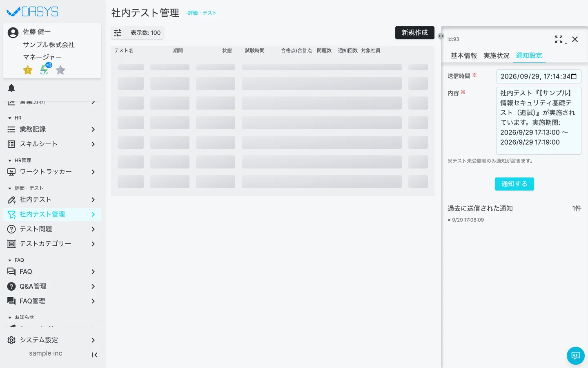Click the gray star badge
588x368 pixels.
coord(60,70)
